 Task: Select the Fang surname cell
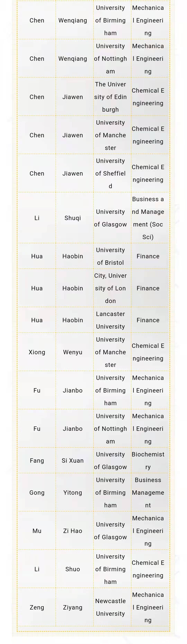(37, 460)
